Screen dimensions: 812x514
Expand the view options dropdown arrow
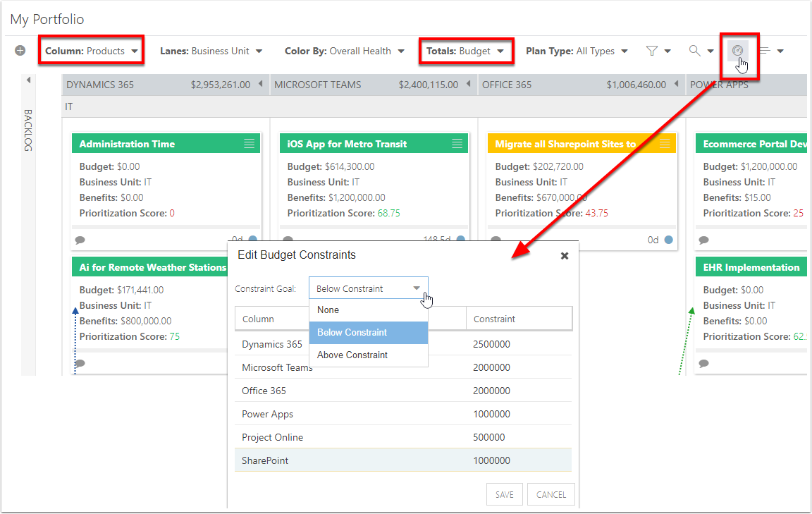pos(780,51)
